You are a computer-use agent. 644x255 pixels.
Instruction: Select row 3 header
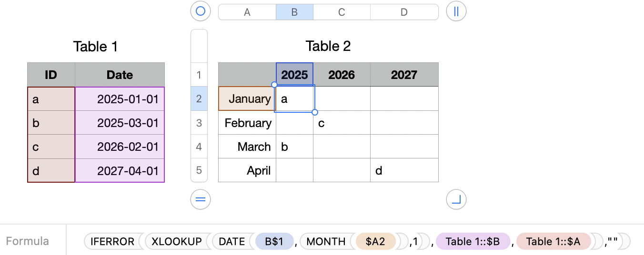(199, 123)
